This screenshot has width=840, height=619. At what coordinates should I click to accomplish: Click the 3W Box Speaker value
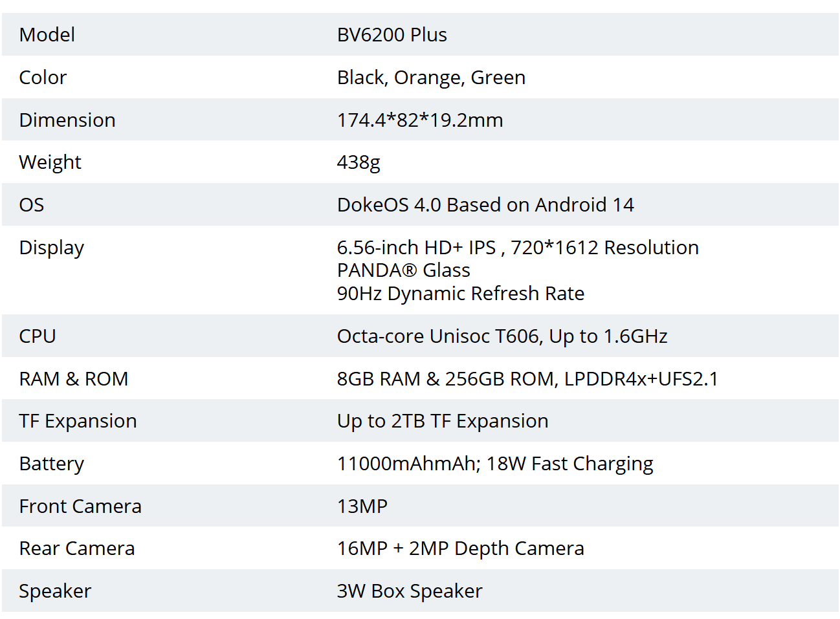[409, 591]
